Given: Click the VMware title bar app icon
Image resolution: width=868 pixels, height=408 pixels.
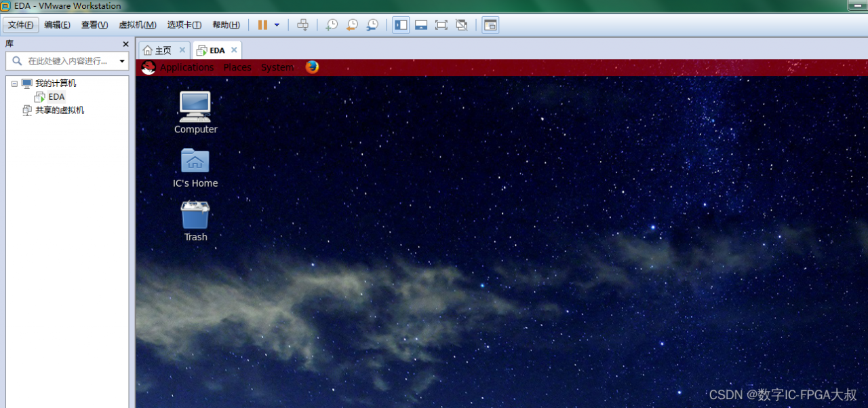Looking at the screenshot, I should pos(5,6).
